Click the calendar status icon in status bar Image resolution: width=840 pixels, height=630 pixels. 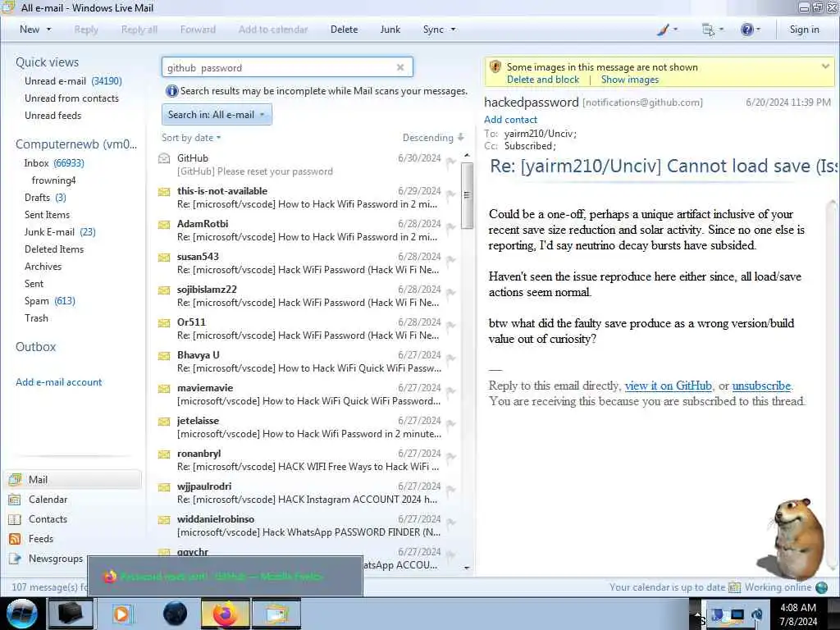734,587
